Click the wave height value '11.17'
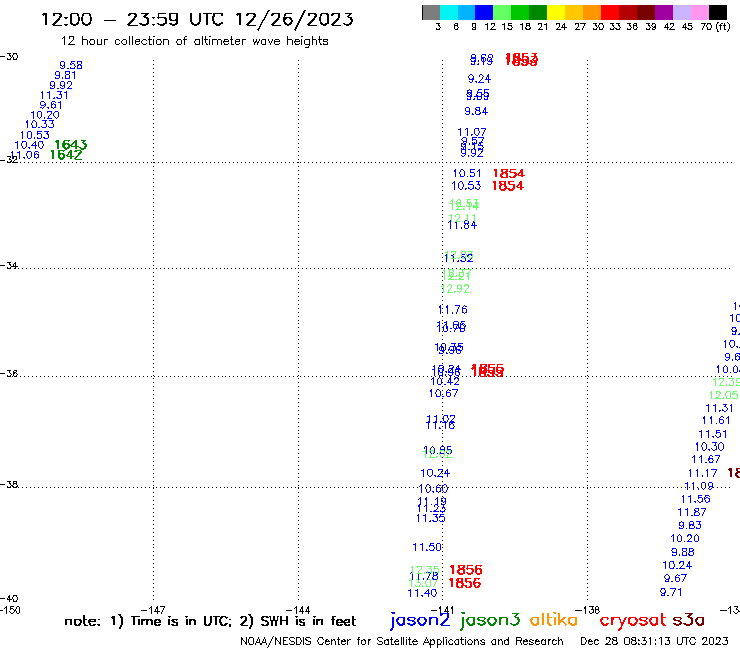740x650 pixels. [x=703, y=473]
